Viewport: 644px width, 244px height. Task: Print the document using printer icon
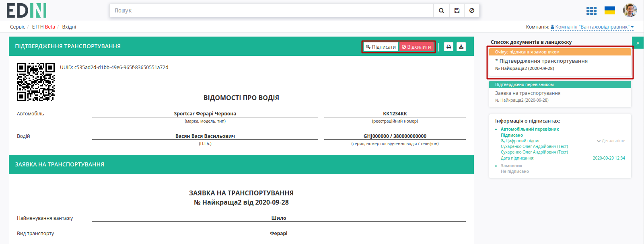[x=449, y=47]
